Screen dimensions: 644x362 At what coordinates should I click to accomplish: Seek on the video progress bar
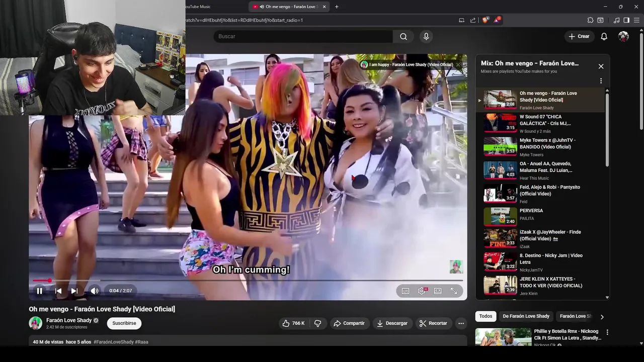pyautogui.click(x=248, y=281)
